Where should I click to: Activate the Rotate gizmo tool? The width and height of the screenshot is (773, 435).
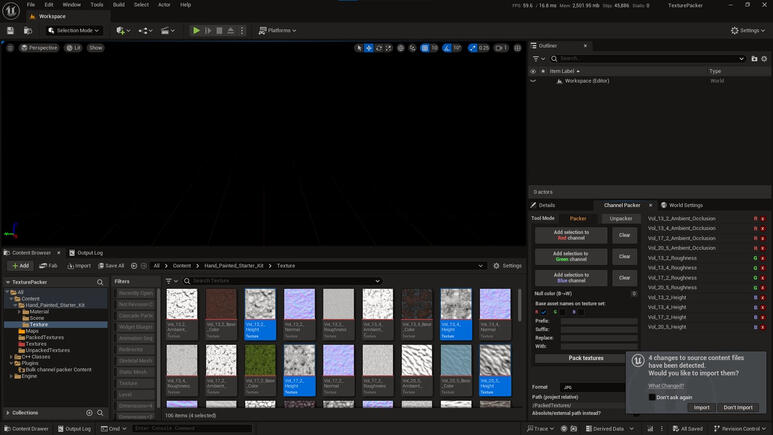tap(379, 48)
